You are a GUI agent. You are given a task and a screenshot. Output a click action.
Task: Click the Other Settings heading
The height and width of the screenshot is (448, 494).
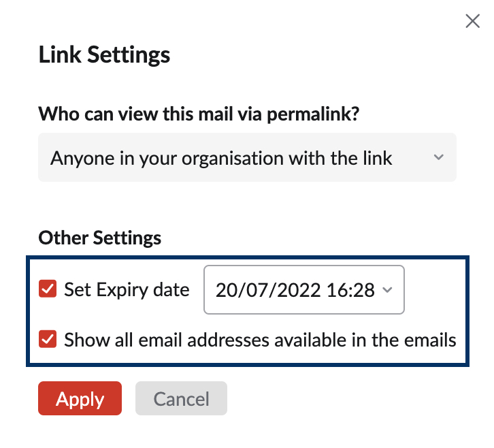[x=100, y=238]
